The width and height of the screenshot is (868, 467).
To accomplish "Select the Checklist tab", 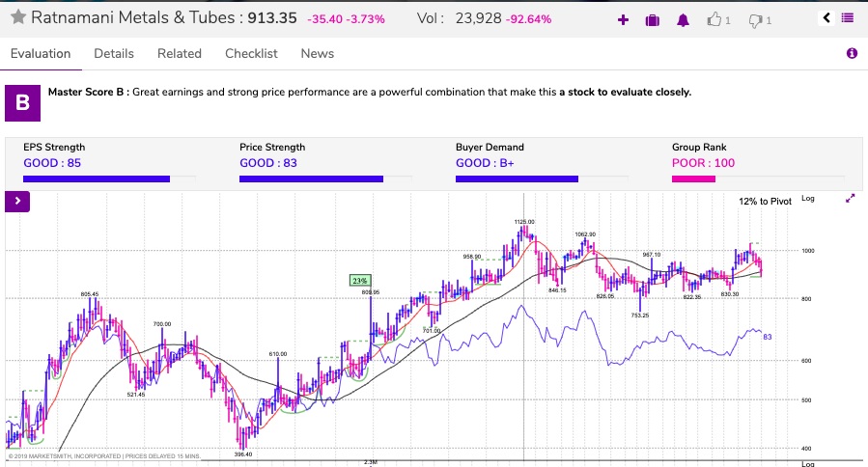I will pos(251,54).
